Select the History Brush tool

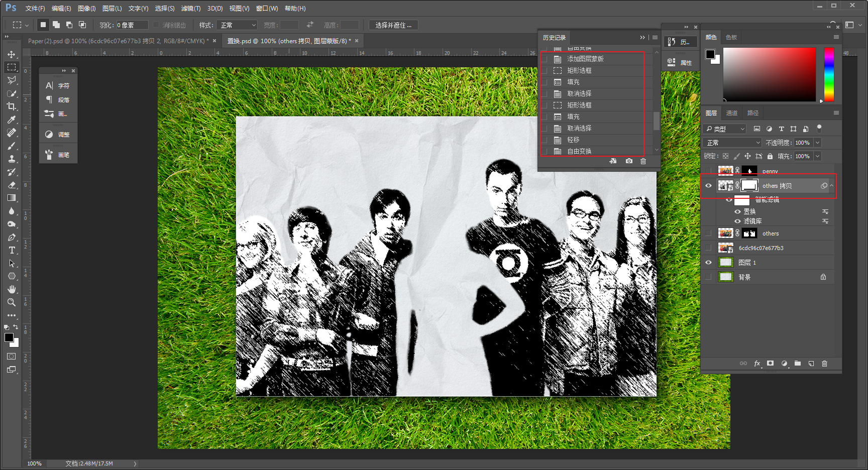coord(11,172)
